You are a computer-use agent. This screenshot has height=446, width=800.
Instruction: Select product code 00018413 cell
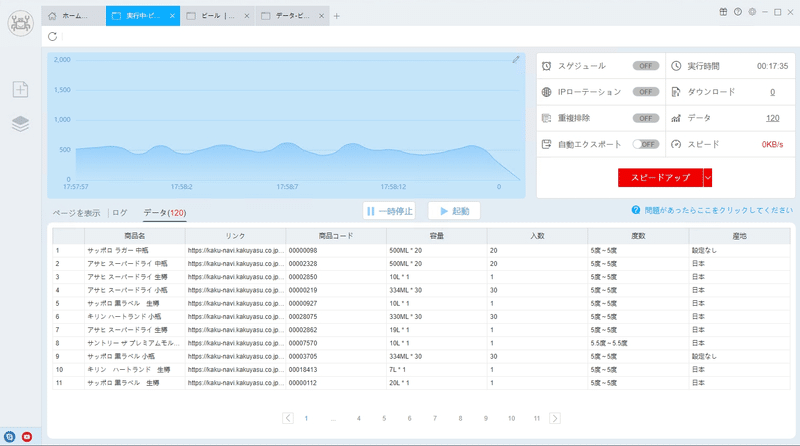(x=336, y=369)
